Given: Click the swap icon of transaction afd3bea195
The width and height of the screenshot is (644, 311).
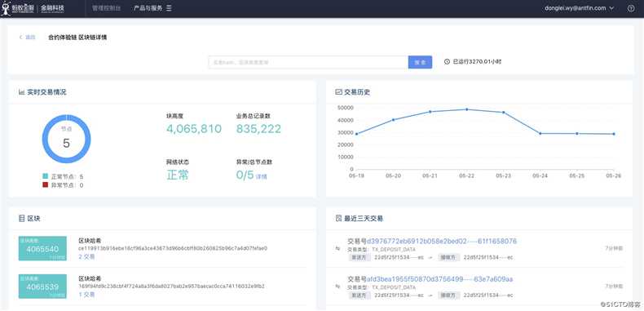Looking at the screenshot, I should point(338,287).
